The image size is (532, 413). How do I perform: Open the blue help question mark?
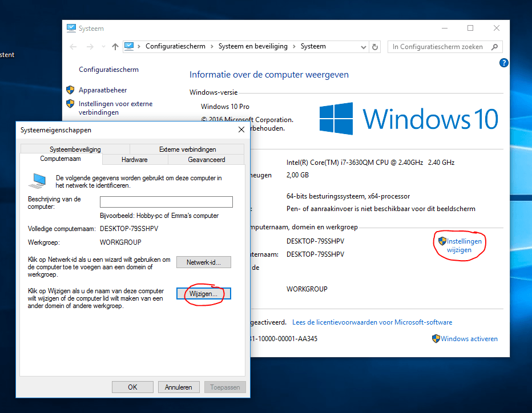(x=504, y=63)
